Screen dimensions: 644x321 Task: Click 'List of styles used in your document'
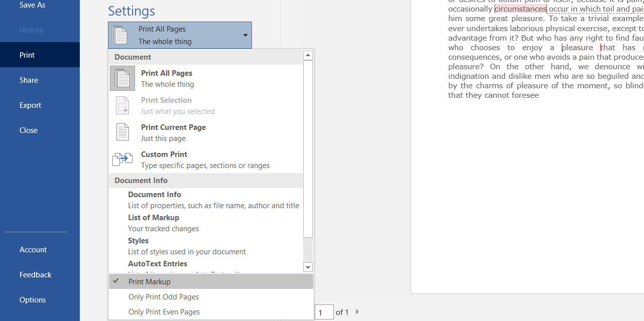187,252
